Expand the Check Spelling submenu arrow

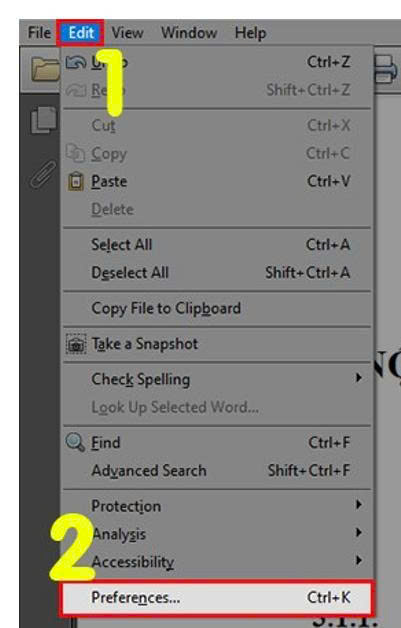coord(359,378)
